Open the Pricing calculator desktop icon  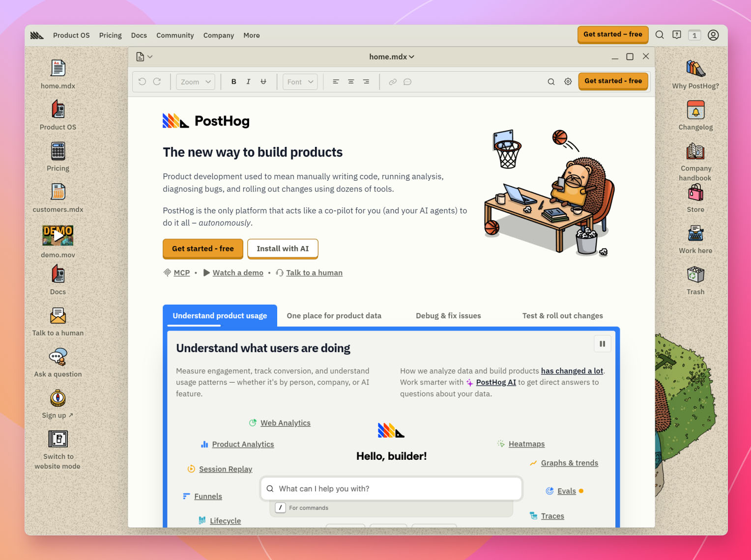pyautogui.click(x=58, y=151)
